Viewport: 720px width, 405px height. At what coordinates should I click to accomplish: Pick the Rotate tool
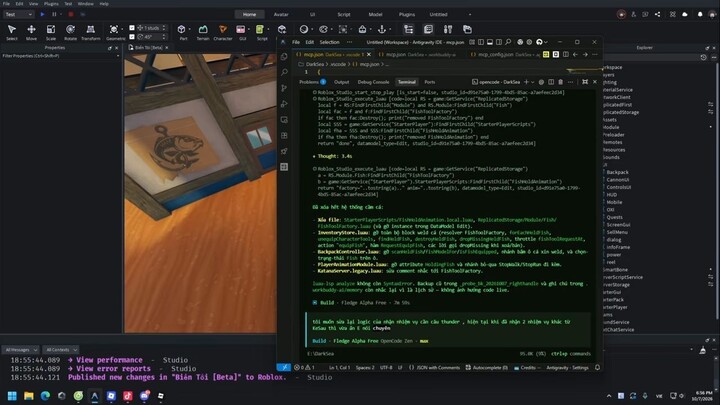click(70, 32)
